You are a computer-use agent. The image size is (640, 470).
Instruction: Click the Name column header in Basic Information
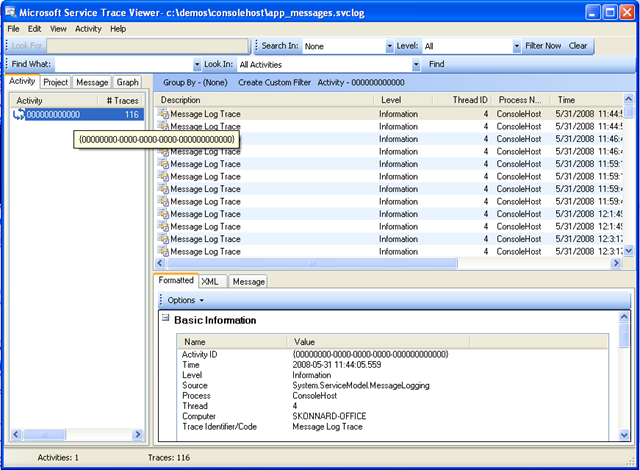(232, 342)
